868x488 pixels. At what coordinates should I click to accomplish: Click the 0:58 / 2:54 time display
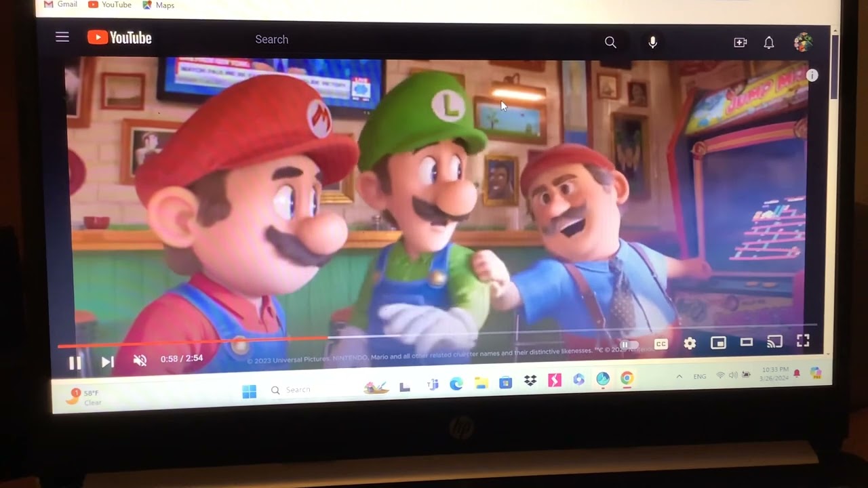tap(182, 359)
